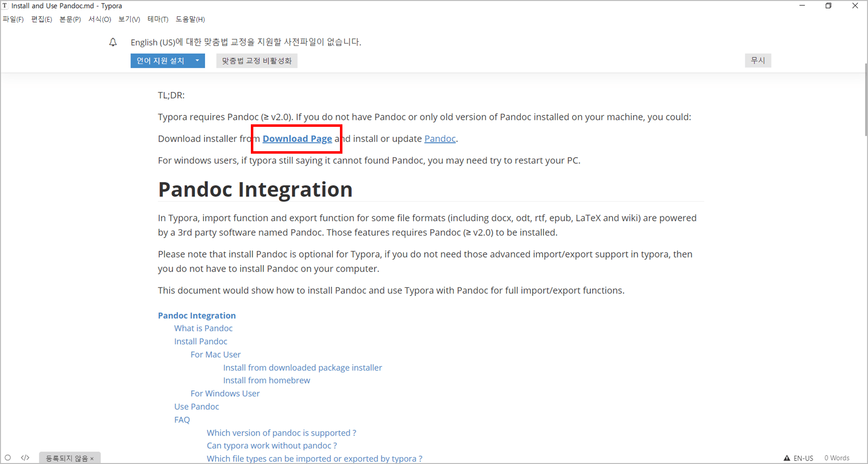This screenshot has width=868, height=464.
Task: Go to Use Pandoc section link
Action: (x=197, y=406)
